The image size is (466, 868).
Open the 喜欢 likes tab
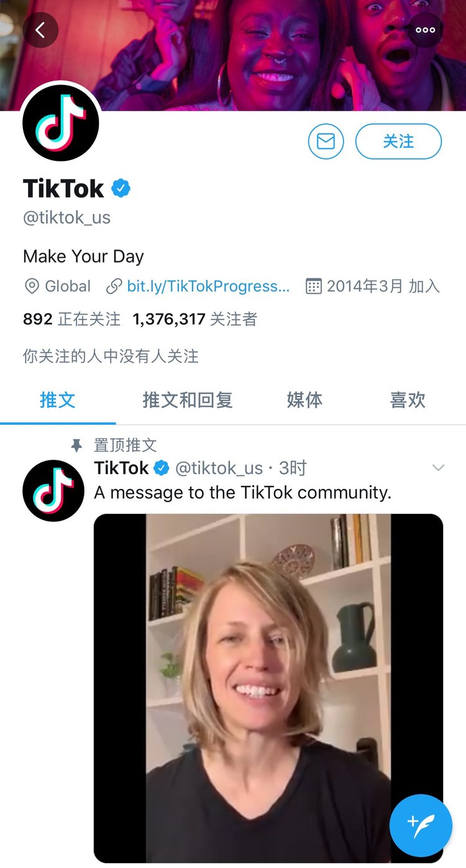click(x=408, y=400)
